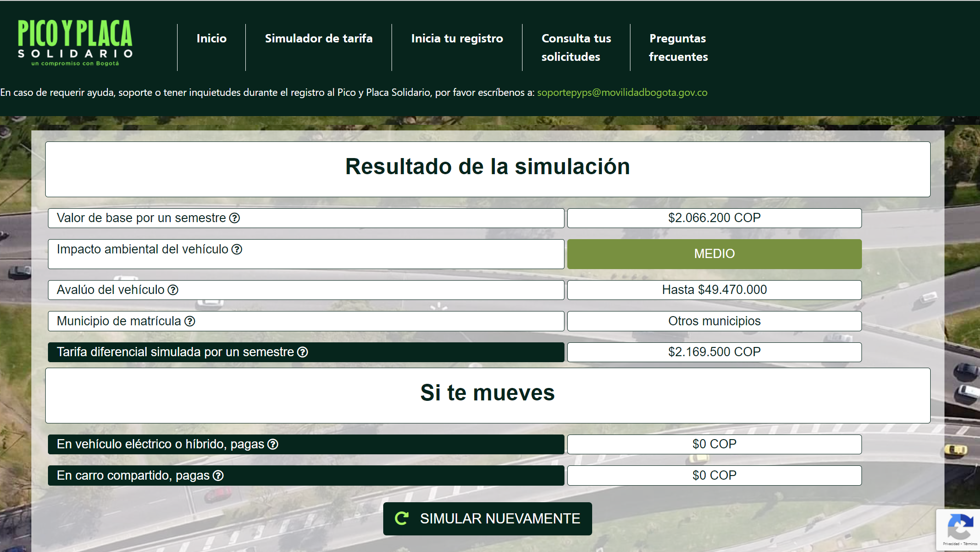Screen dimensions: 980x552
Task: Click the MEDIO environmental impact box
Action: [x=714, y=254]
